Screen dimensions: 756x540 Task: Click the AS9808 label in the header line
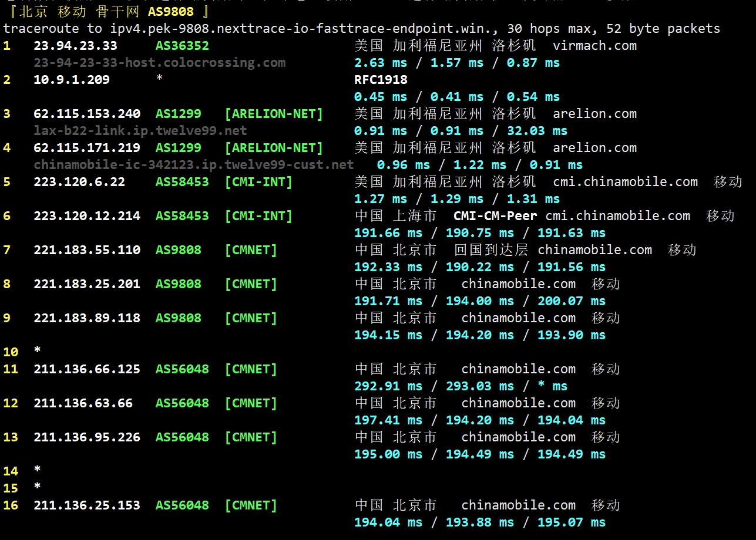(x=170, y=11)
